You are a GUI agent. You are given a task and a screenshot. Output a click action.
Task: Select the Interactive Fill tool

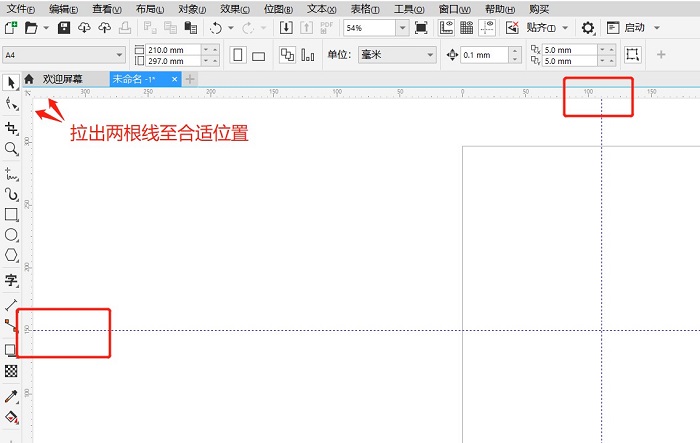point(11,418)
